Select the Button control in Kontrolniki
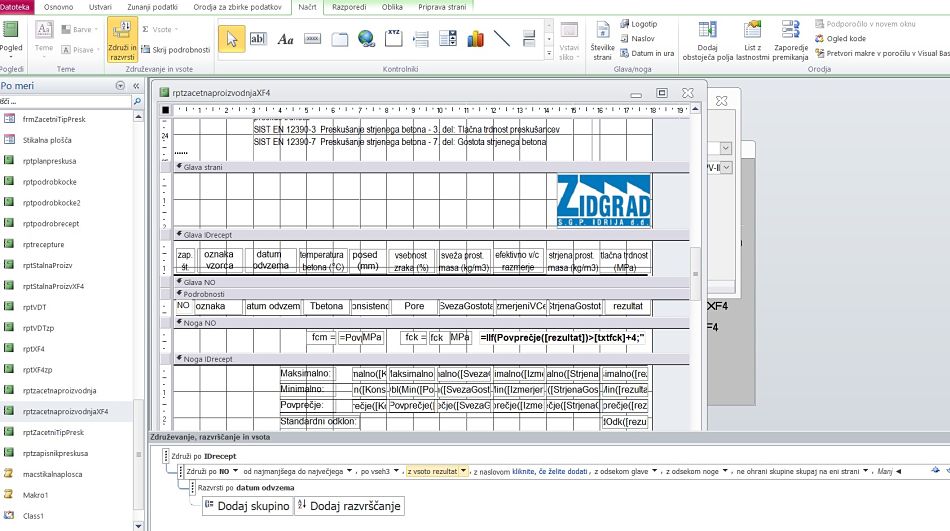950x531 pixels. coord(313,39)
